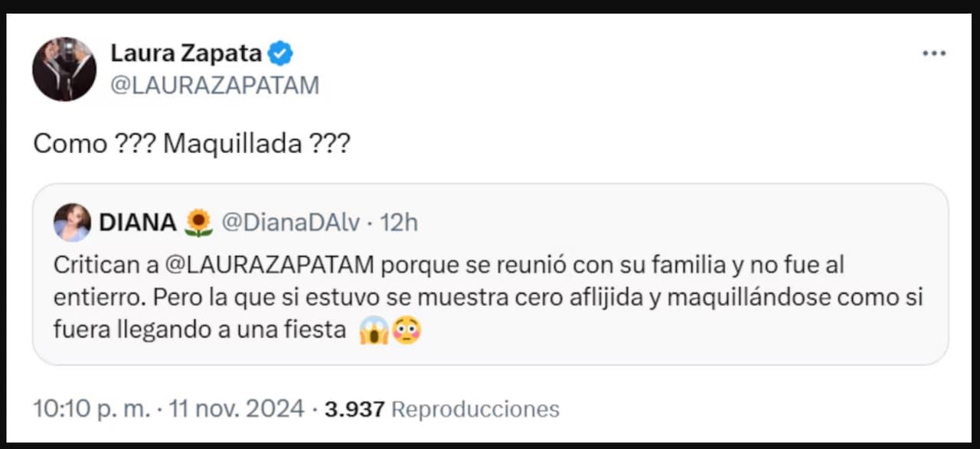The image size is (980, 449).
Task: Click the 3.937 view count number
Action: (x=354, y=409)
